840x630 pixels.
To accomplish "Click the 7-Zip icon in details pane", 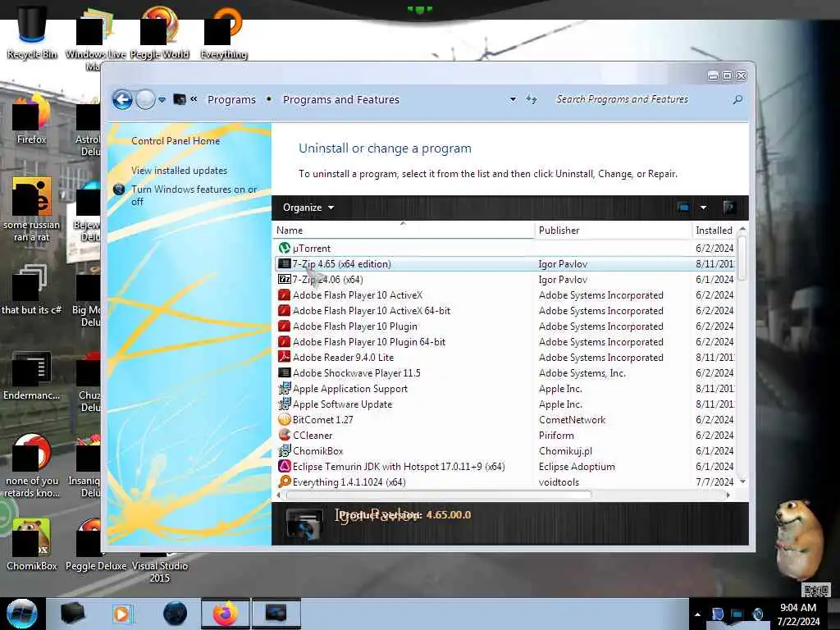I will point(304,524).
